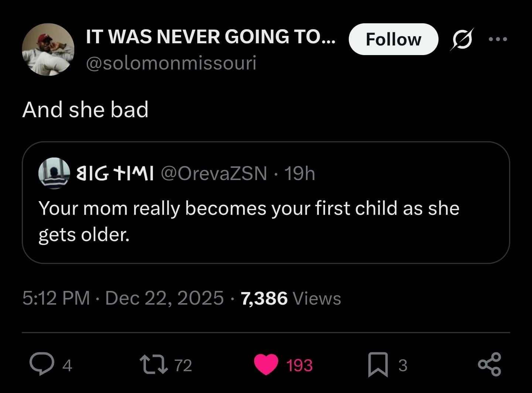Click the display name 'IT WAS NEVER GOING TO...'
This screenshot has width=532, height=393.
click(x=211, y=37)
